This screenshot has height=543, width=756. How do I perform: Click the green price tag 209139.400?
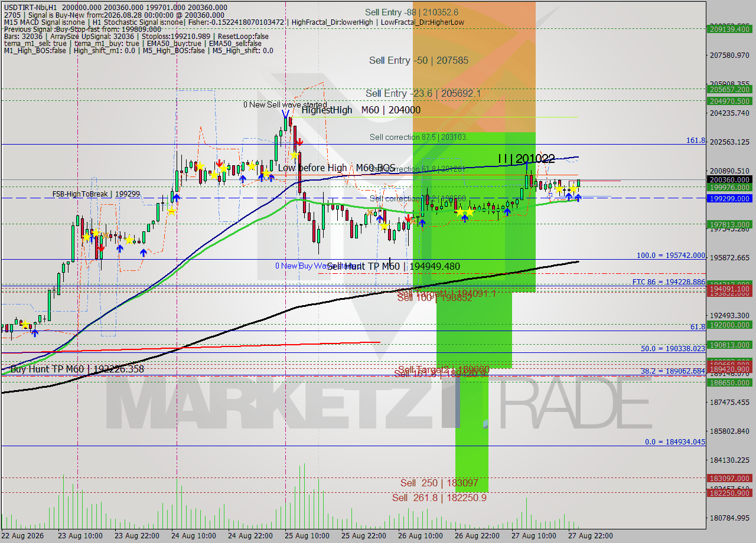[731, 28]
